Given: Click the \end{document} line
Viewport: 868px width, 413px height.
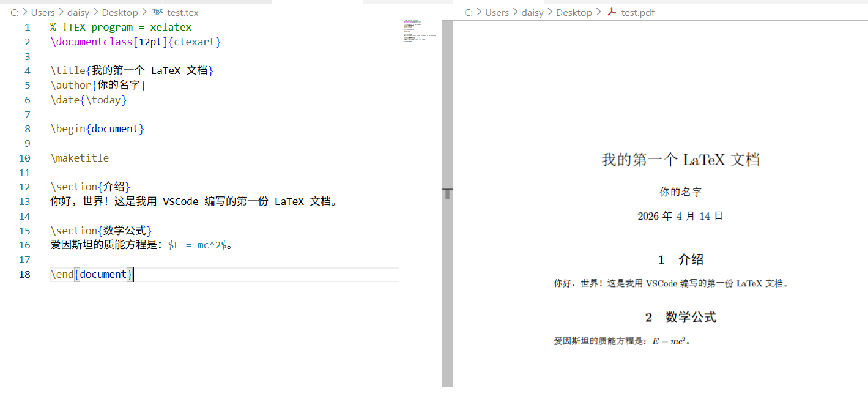Looking at the screenshot, I should (92, 274).
